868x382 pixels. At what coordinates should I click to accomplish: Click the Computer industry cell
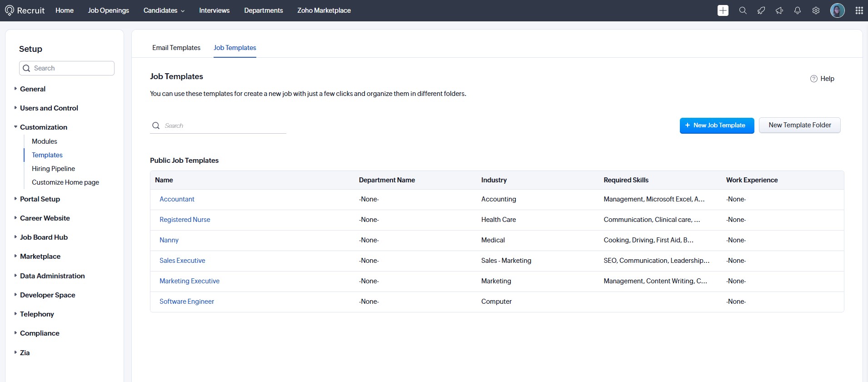(x=496, y=302)
